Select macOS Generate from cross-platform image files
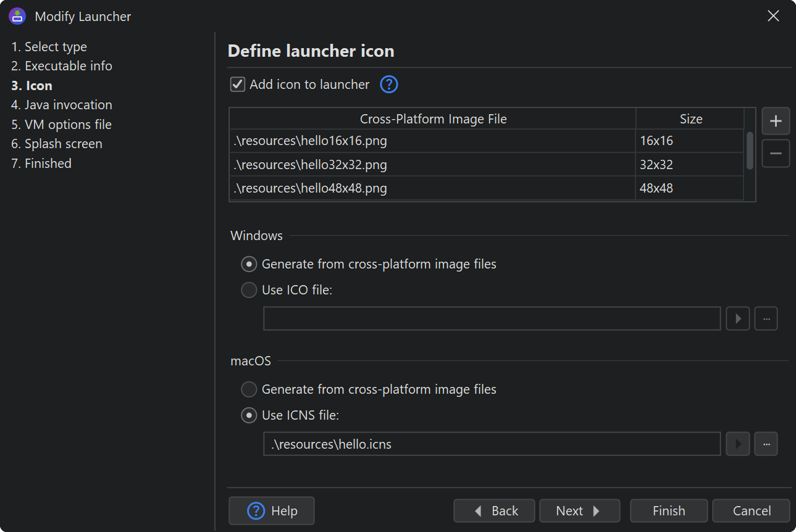The image size is (796, 532). click(x=249, y=389)
